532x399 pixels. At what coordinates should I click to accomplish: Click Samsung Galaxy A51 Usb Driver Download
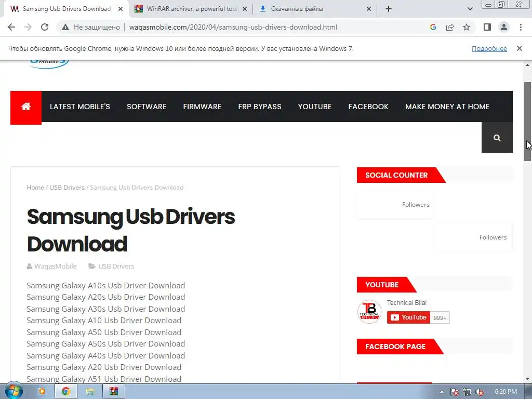[x=104, y=379]
